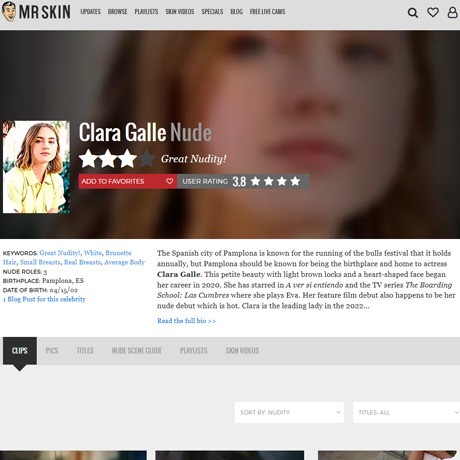460x460 pixels.
Task: Open the profile portrait thumbnail
Action: click(x=36, y=167)
